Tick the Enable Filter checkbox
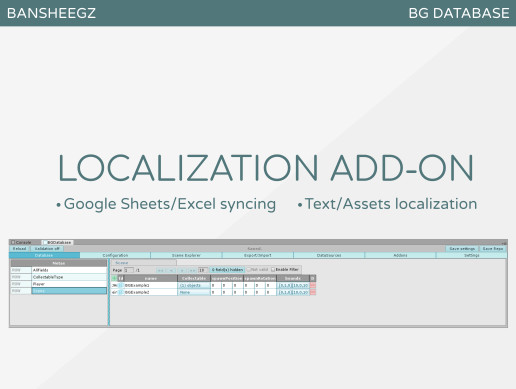 [273, 269]
